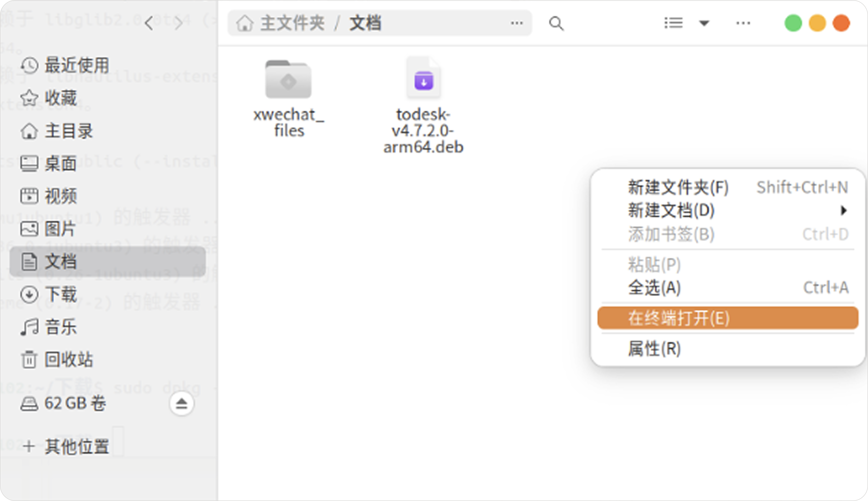Select the xwechat_files folder icon

click(288, 79)
